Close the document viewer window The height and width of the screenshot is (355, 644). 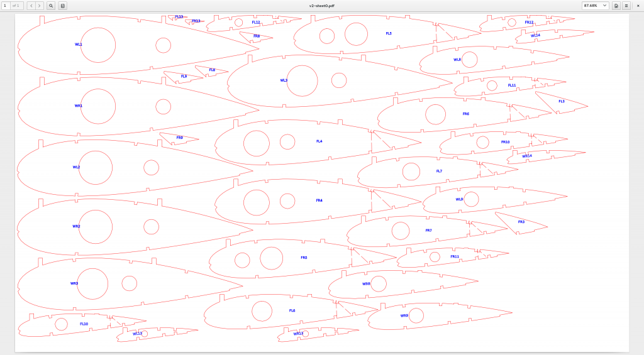point(638,6)
